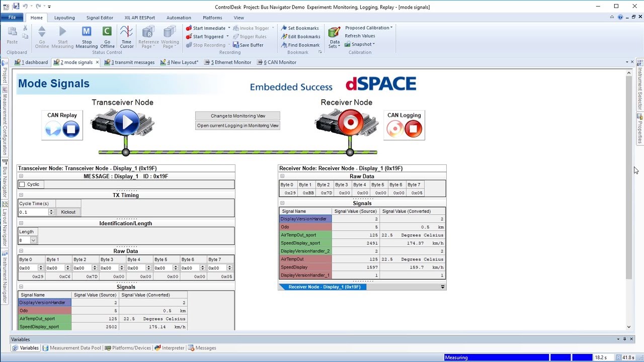Click Edit Bookmarks
The height and width of the screenshot is (362, 644).
(x=300, y=37)
